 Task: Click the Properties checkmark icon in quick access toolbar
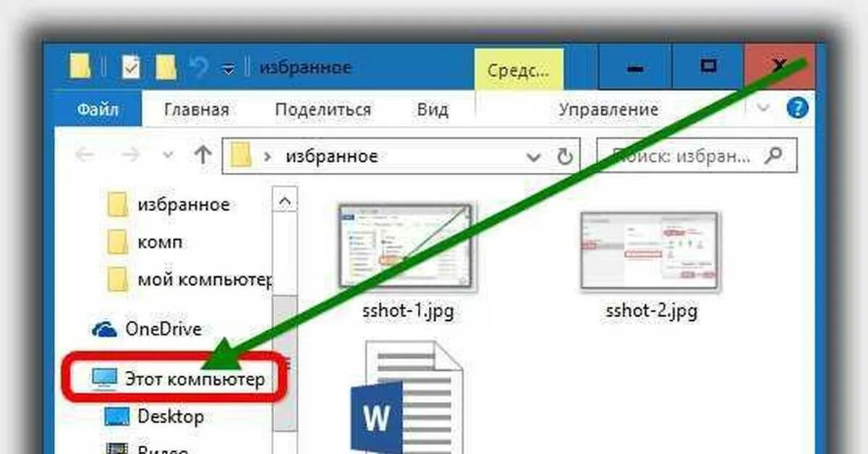[131, 67]
